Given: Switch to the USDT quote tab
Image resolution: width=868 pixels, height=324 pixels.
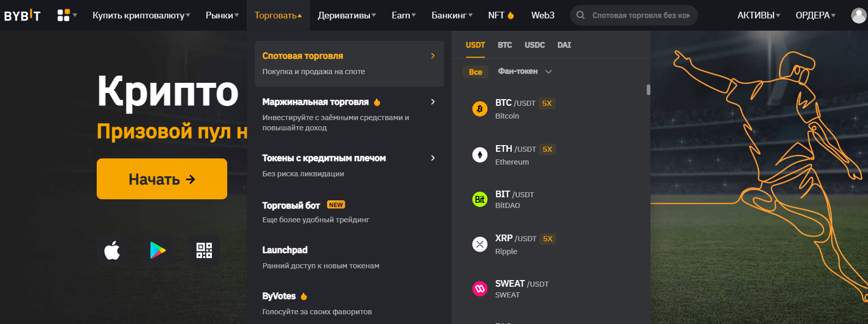Looking at the screenshot, I should click(475, 45).
